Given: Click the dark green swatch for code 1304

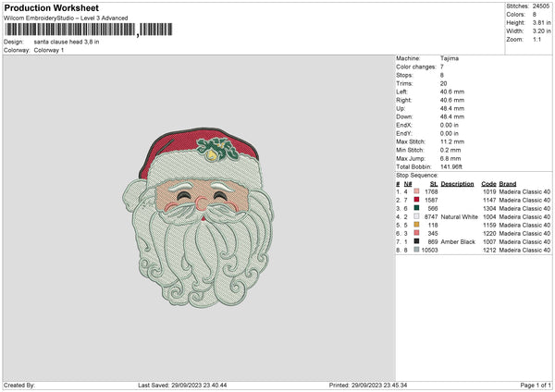Looking at the screenshot, I should point(416,208).
